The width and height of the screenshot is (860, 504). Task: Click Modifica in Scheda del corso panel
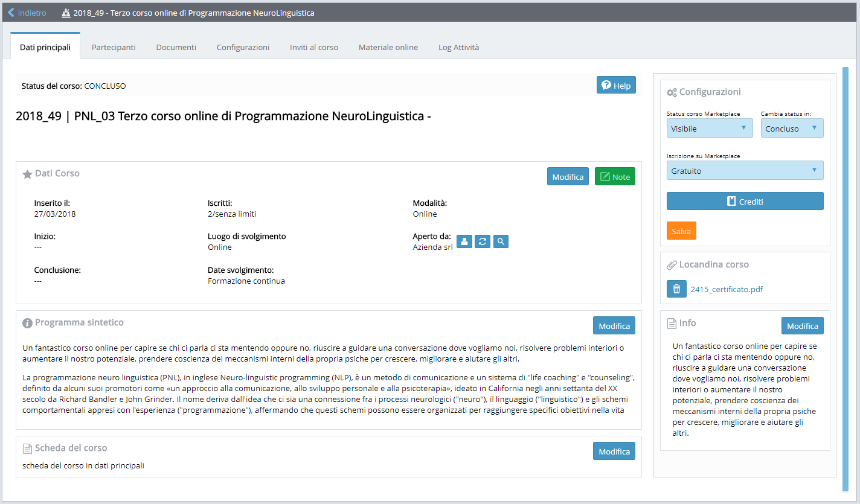pyautogui.click(x=614, y=451)
